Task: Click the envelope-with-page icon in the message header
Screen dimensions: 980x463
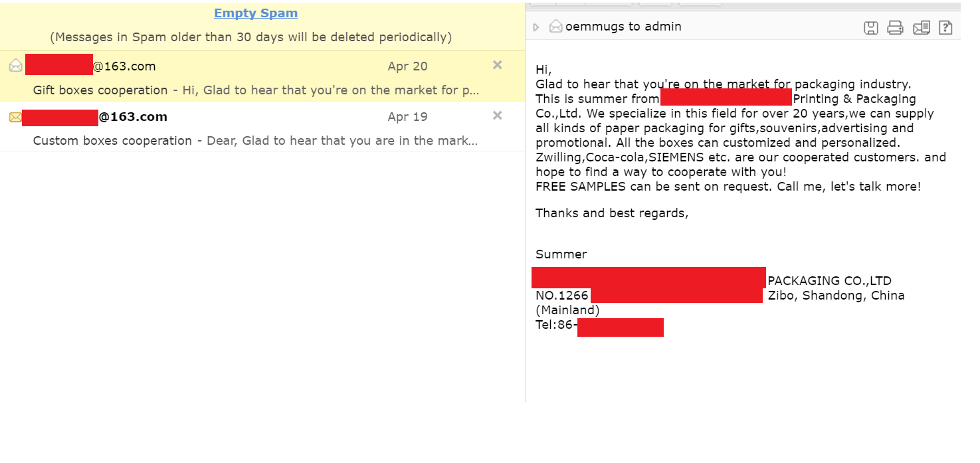Action: (x=921, y=27)
